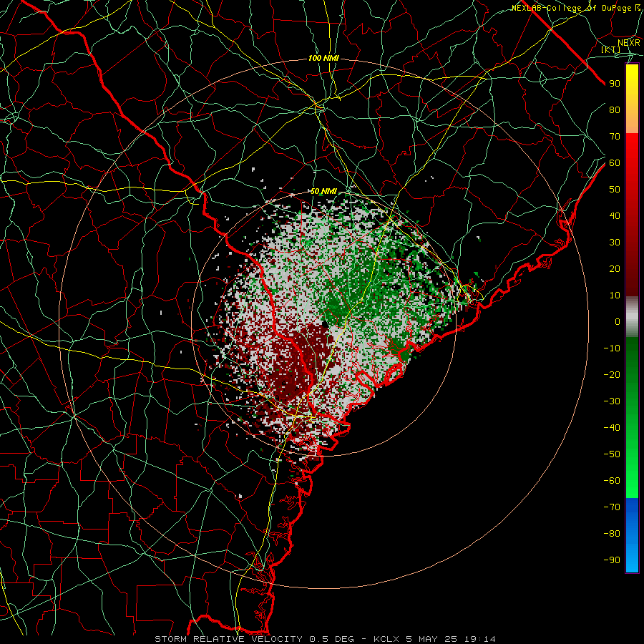Click the positive 10 scale value
The image size is (644, 644).
(615, 296)
